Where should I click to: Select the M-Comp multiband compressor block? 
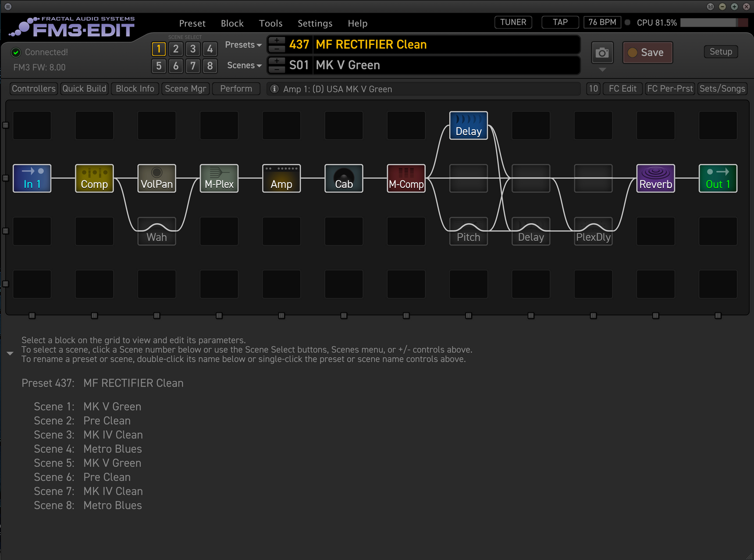(406, 178)
